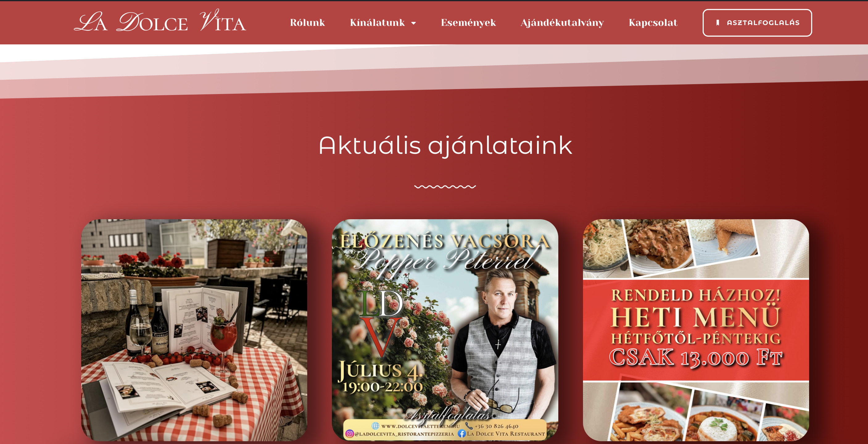Screen dimensions: 868x444
Task: Click the Július 4. date on poster
Action: [380, 370]
